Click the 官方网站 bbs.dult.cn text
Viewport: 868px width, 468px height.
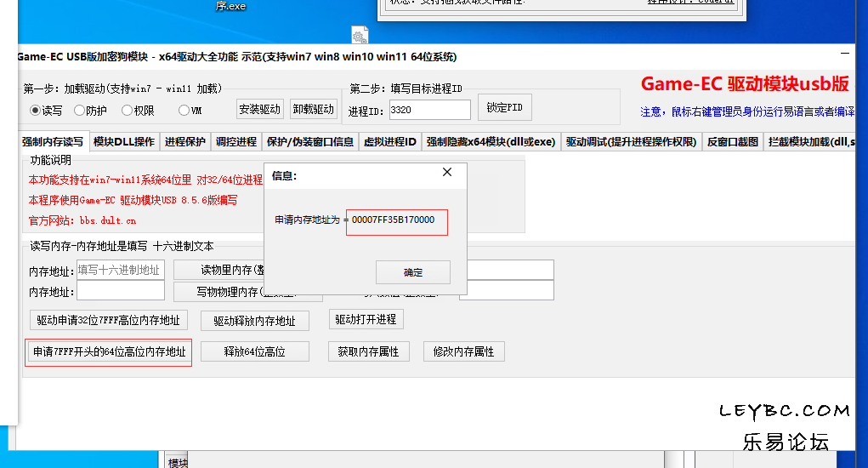pos(82,220)
